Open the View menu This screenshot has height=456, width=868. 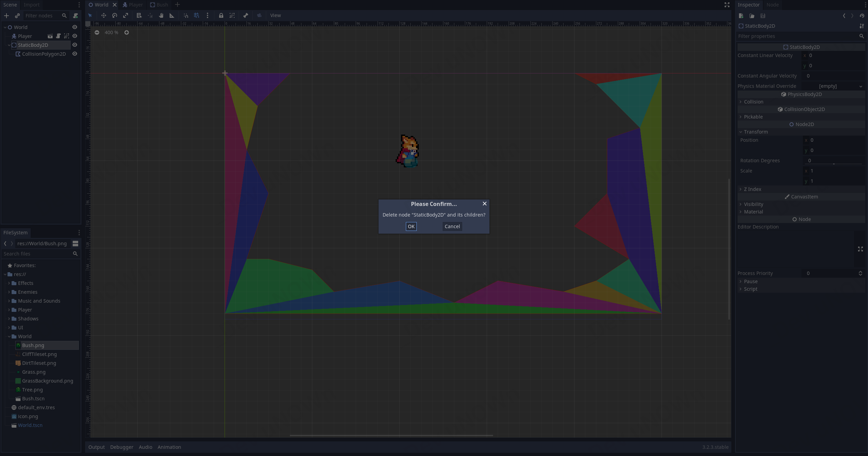tap(275, 15)
